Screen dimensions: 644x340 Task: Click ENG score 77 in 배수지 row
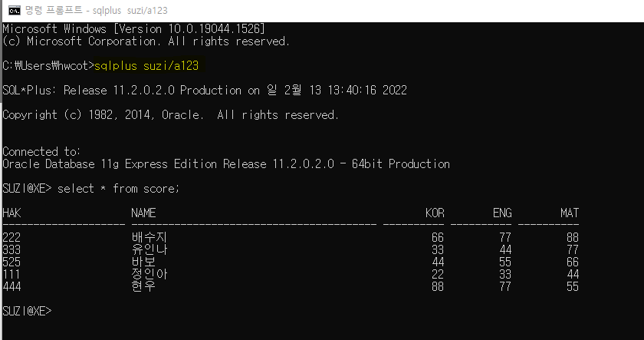[505, 237]
